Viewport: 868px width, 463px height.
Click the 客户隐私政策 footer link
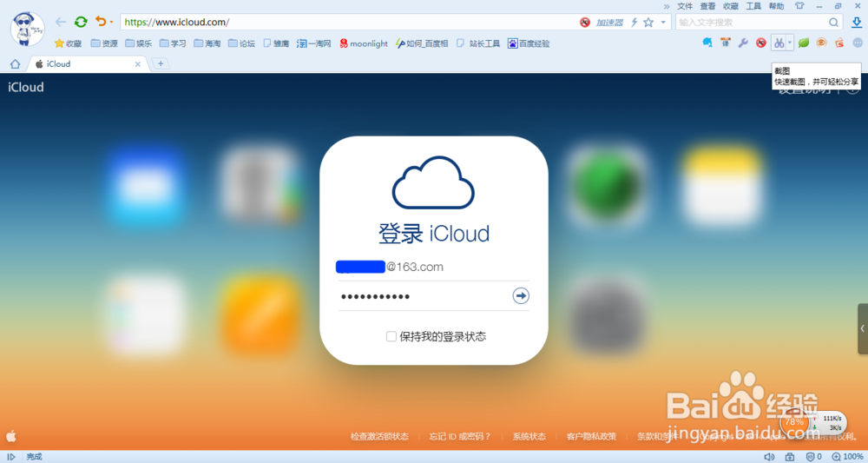pyautogui.click(x=591, y=436)
